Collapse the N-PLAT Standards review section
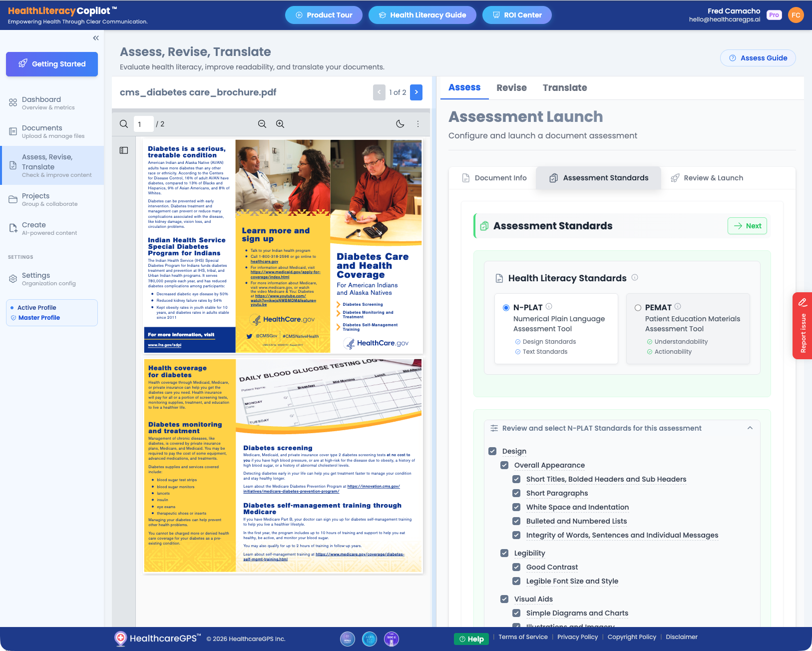Image resolution: width=812 pixels, height=651 pixels. pos(749,428)
